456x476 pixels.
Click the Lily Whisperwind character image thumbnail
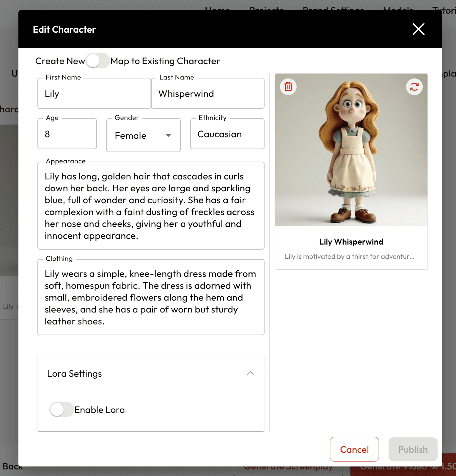click(x=351, y=150)
